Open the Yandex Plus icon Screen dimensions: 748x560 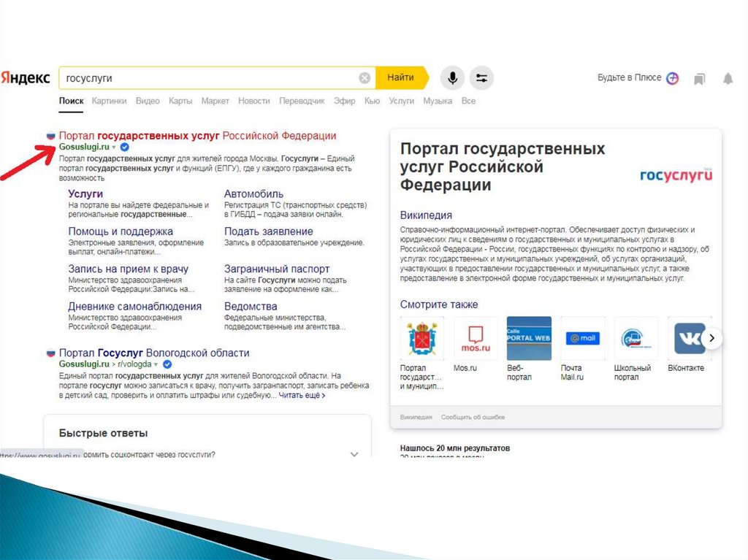tap(672, 77)
